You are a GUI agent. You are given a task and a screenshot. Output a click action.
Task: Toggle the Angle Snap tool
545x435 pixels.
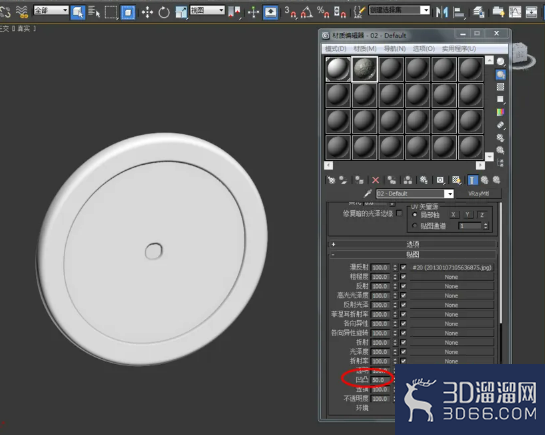pos(306,13)
